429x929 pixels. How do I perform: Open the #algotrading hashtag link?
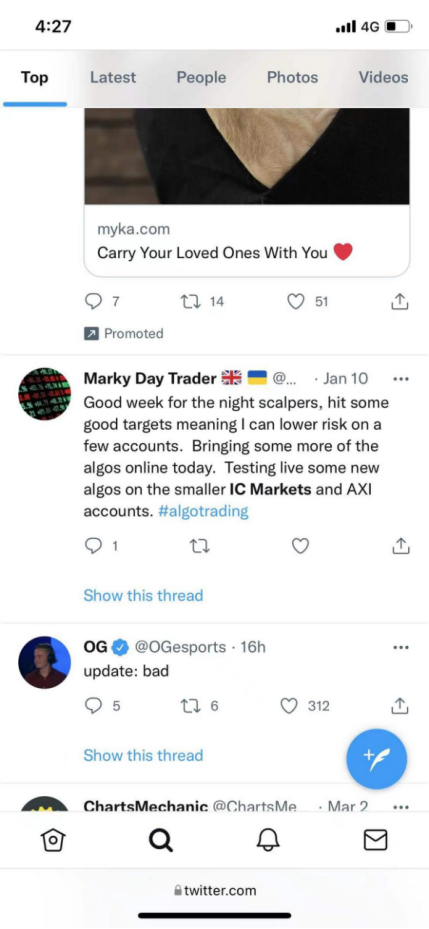click(x=204, y=511)
